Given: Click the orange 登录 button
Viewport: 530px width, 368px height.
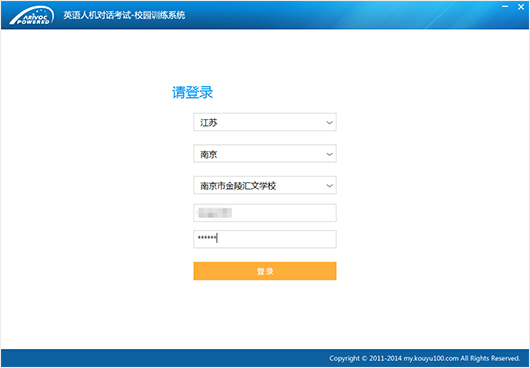Looking at the screenshot, I should 265,271.
